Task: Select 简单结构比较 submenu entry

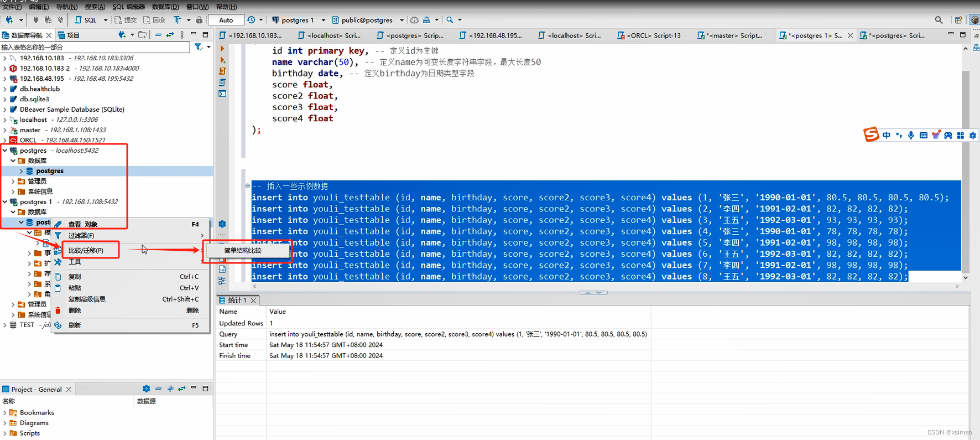Action: 247,251
